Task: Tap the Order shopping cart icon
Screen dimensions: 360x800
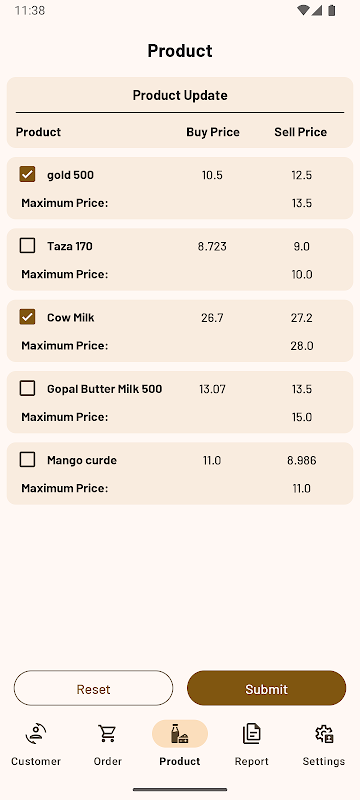Action: (x=108, y=734)
